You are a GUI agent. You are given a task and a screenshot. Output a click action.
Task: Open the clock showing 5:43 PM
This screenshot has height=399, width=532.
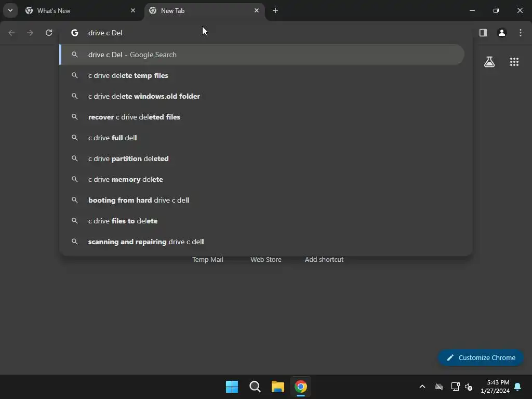click(495, 387)
